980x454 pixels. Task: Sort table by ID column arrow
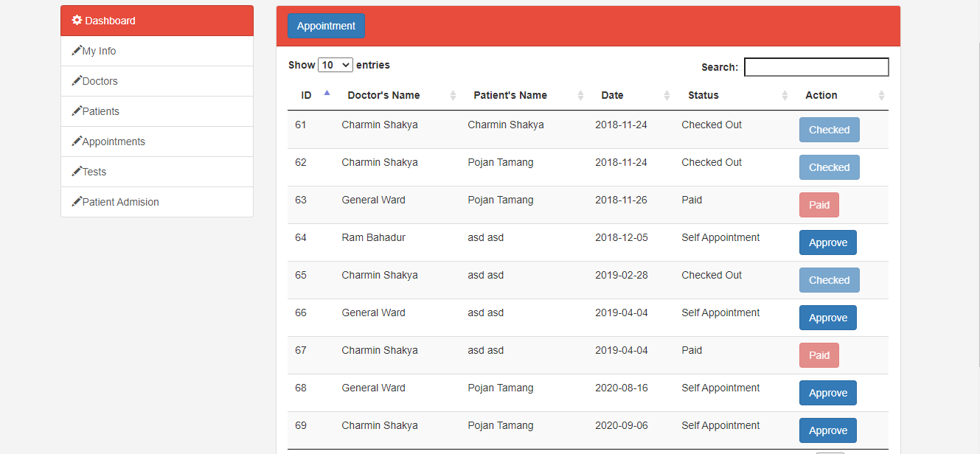pyautogui.click(x=327, y=94)
